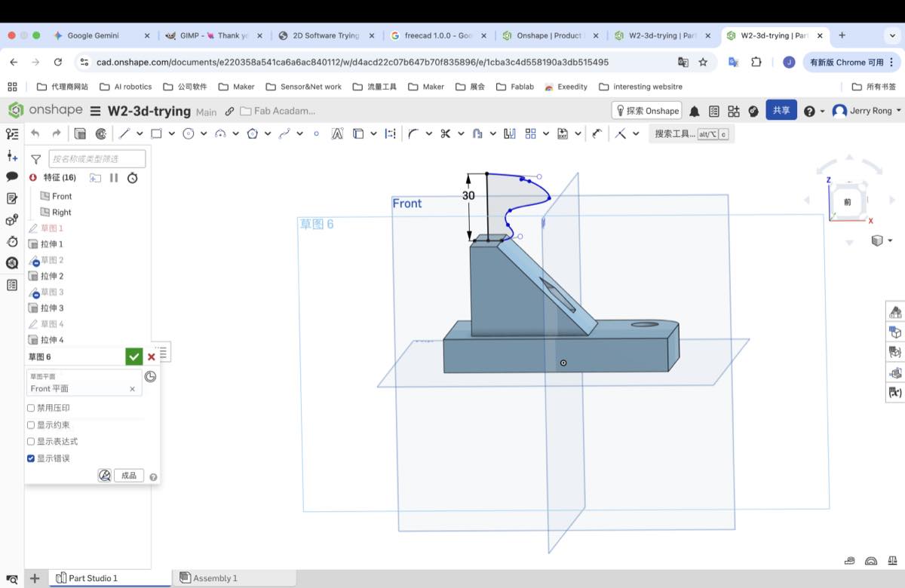Open the notifications bell

point(694,111)
